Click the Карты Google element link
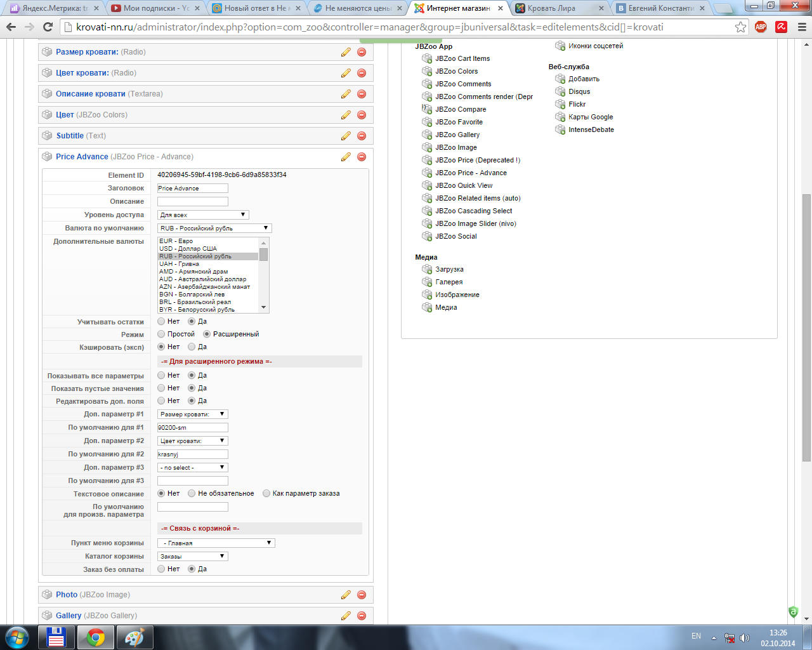Screen dimensions: 812x650 [x=591, y=117]
